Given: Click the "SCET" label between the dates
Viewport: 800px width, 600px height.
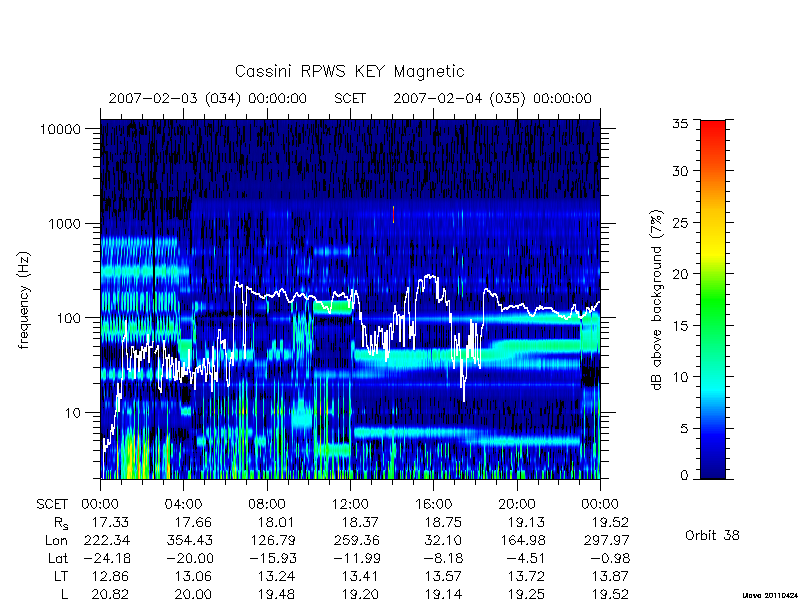Looking at the screenshot, I should 350,98.
